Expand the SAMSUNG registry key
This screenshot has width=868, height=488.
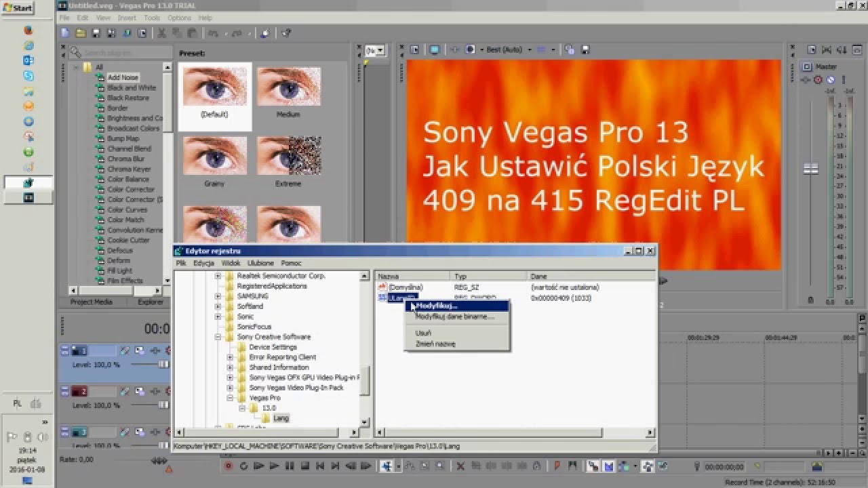[x=218, y=296]
